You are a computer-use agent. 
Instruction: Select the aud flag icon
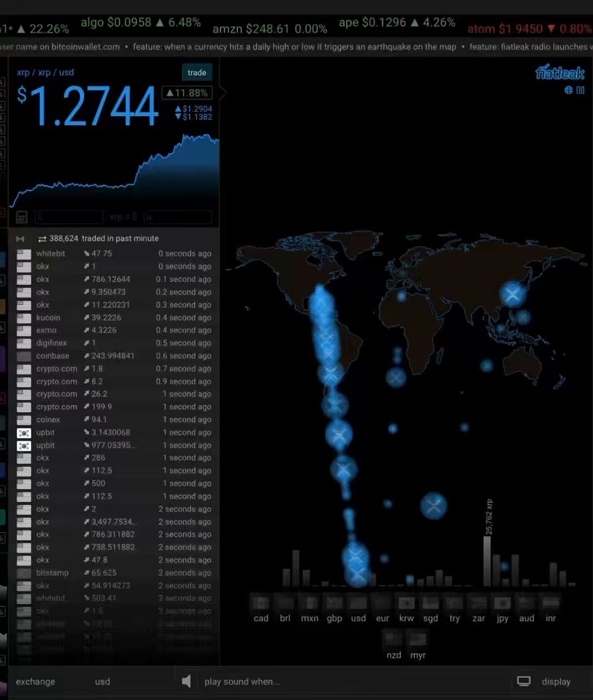527,603
